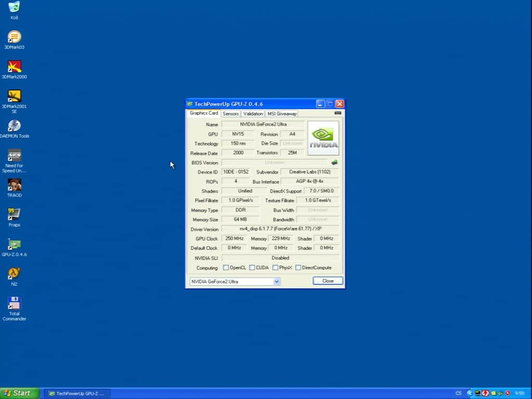Tick the PhysX checkbox
Screen dimensions: 532x399
(275, 268)
